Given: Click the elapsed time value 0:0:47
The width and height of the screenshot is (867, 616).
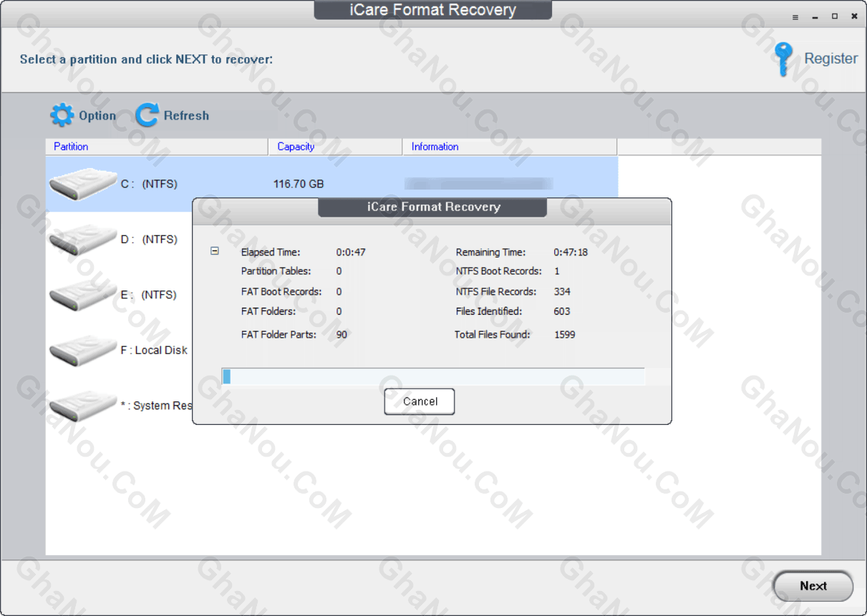Looking at the screenshot, I should tap(351, 253).
